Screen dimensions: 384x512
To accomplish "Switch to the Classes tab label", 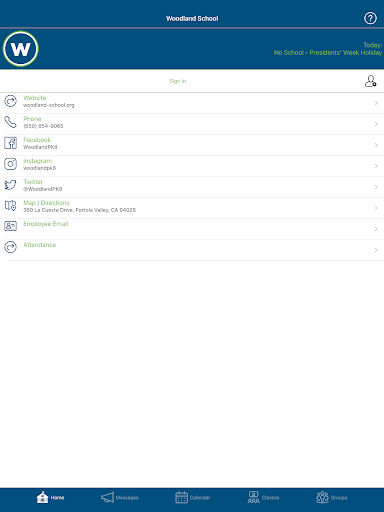I will point(271,498).
